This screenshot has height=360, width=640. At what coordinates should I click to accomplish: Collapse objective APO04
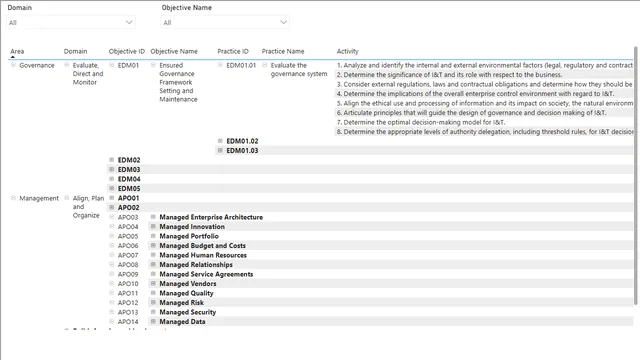pos(111,226)
